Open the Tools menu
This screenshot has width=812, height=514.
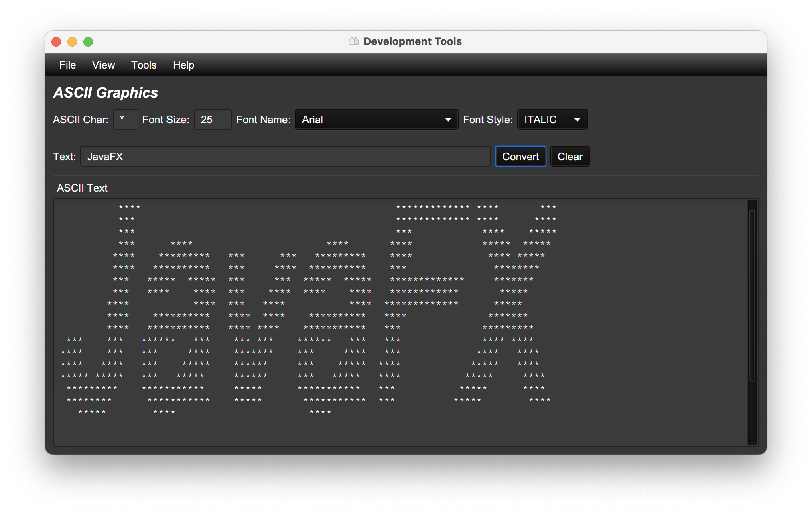click(x=144, y=65)
